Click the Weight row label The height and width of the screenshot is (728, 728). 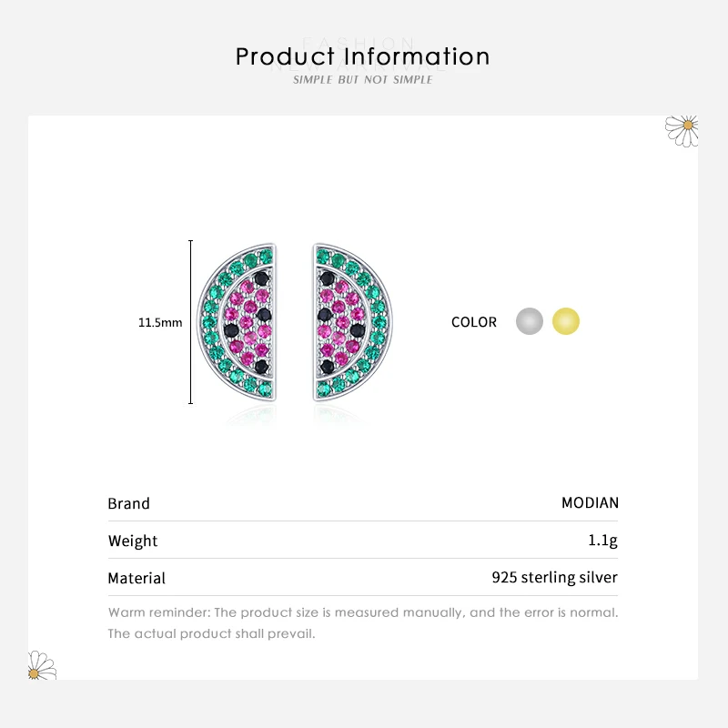click(x=133, y=541)
